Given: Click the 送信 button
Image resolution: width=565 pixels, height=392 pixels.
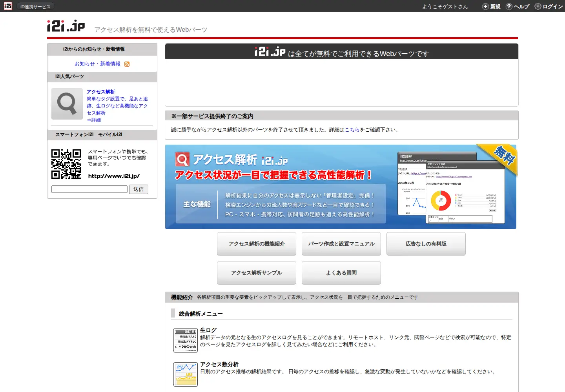Looking at the screenshot, I should [139, 189].
